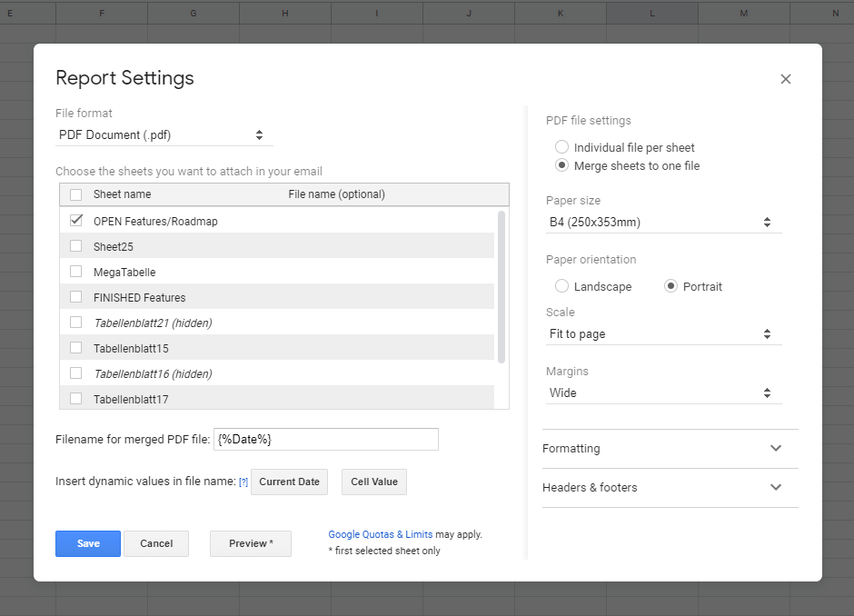Image resolution: width=854 pixels, height=616 pixels.
Task: Insert Current Date into file name
Action: click(x=289, y=482)
